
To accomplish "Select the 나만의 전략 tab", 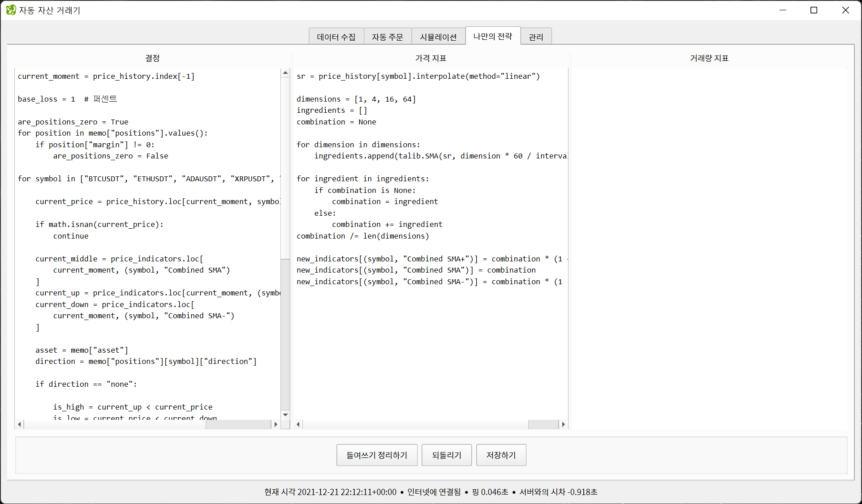I will pyautogui.click(x=492, y=36).
